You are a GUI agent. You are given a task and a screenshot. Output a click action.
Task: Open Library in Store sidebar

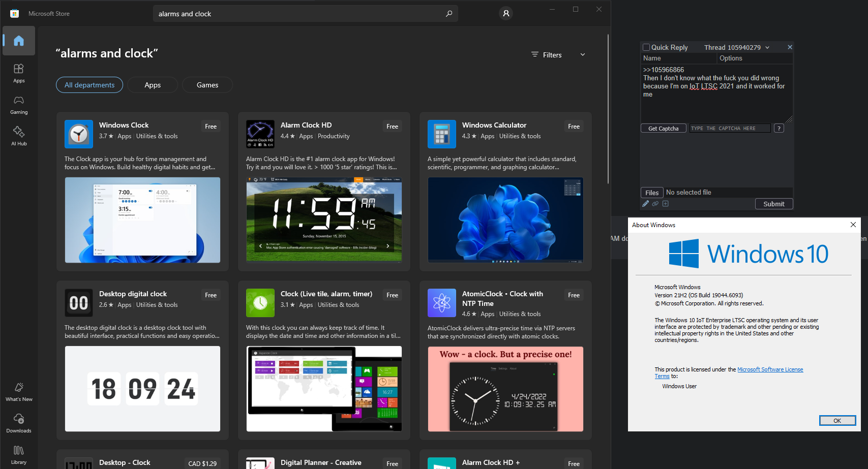pyautogui.click(x=19, y=455)
